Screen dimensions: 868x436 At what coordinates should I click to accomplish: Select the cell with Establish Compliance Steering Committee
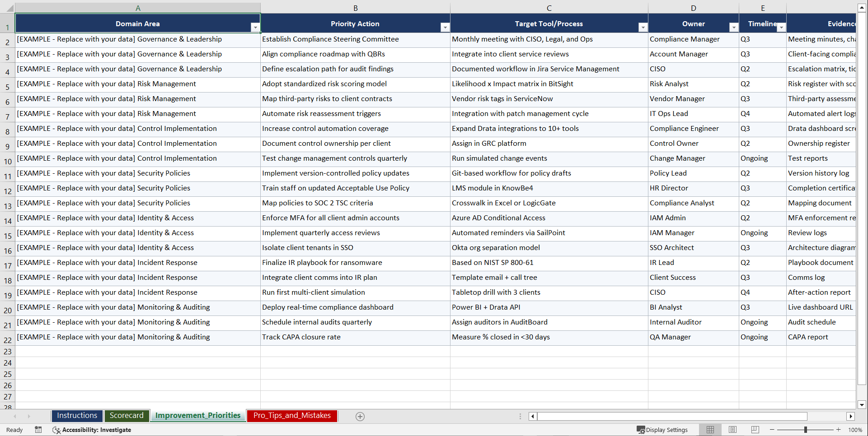[355, 39]
